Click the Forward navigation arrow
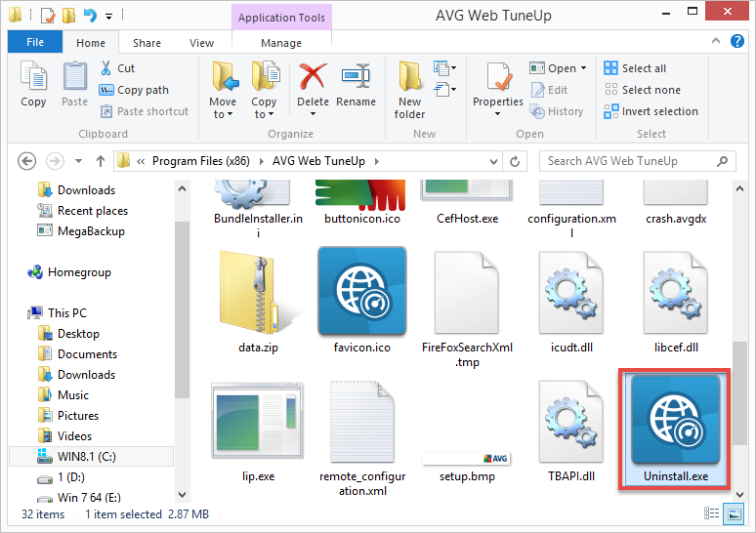 pos(55,161)
